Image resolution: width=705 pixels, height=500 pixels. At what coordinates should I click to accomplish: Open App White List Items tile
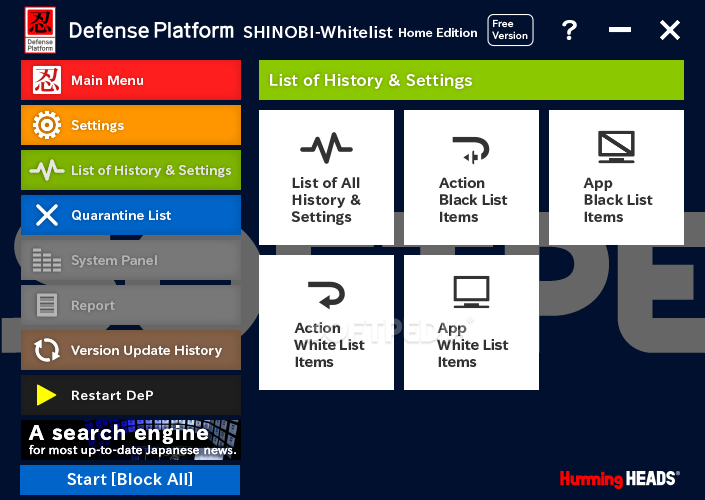pos(471,322)
